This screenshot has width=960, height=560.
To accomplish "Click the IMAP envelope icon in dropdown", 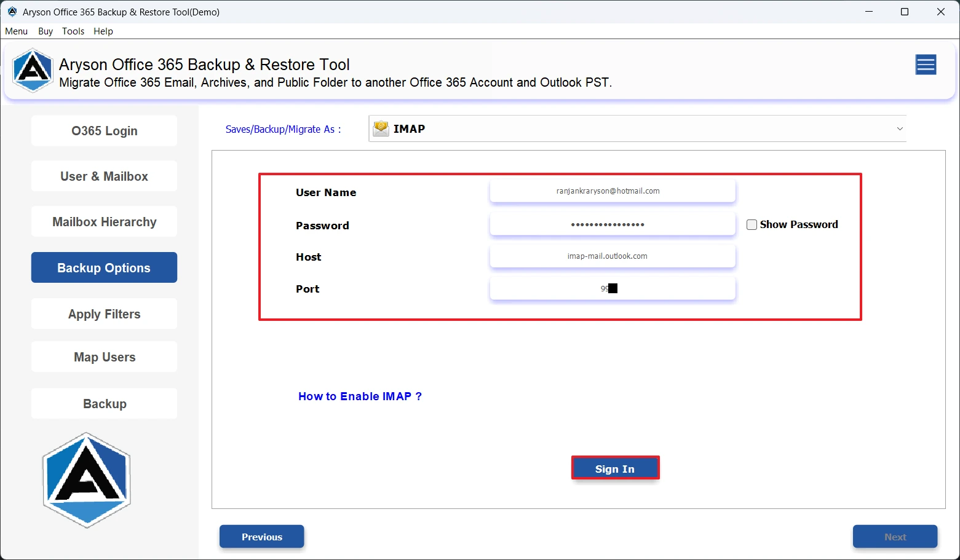I will pos(381,128).
